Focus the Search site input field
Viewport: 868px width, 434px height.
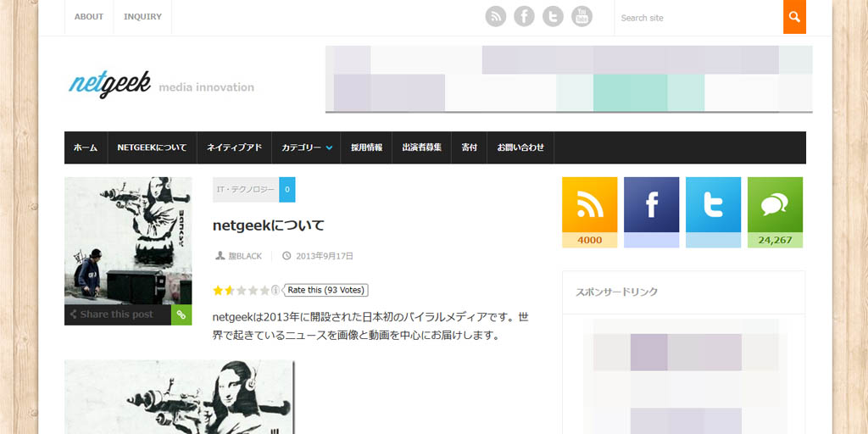tap(698, 18)
